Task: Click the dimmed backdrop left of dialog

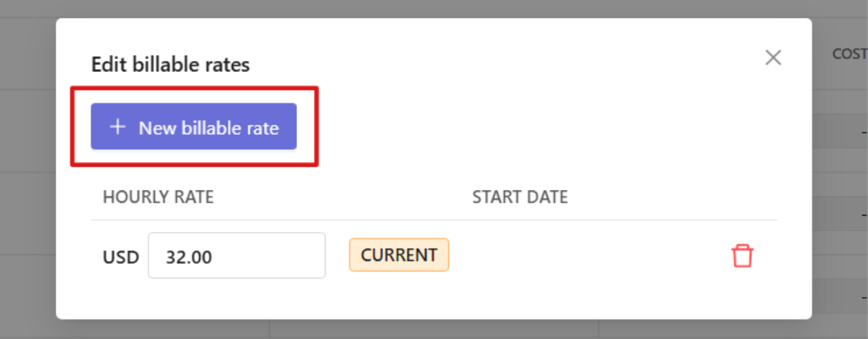Action: (28, 169)
